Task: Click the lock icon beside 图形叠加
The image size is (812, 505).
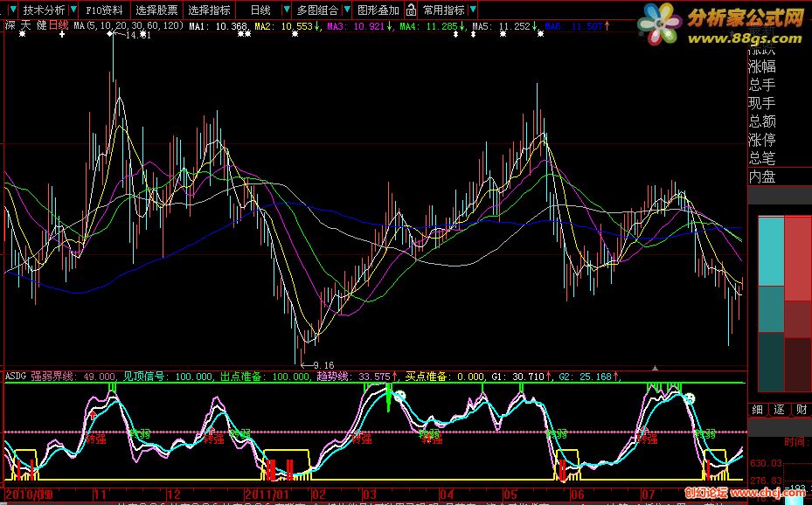Action: click(411, 10)
